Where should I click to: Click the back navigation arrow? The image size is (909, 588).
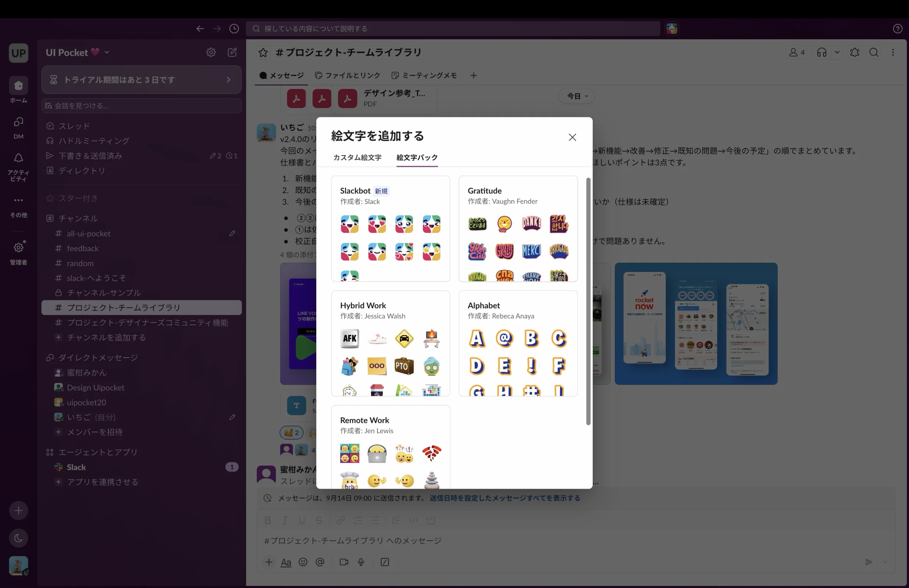pyautogui.click(x=200, y=29)
